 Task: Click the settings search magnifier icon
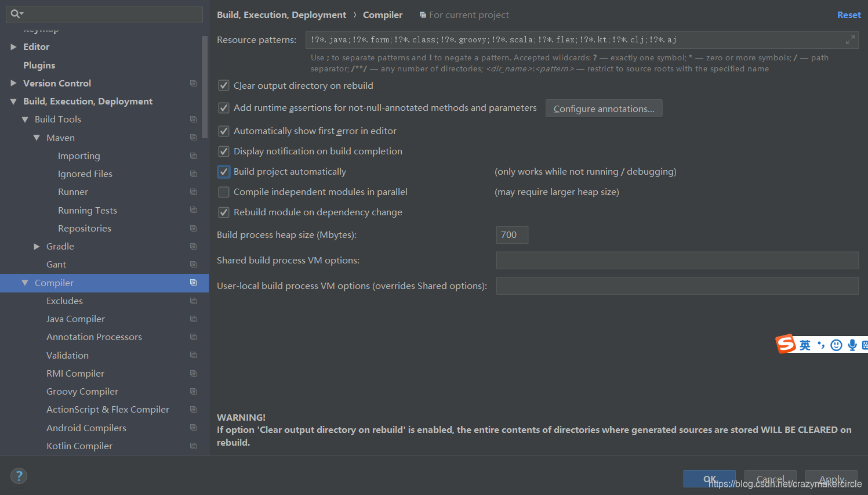tap(16, 14)
